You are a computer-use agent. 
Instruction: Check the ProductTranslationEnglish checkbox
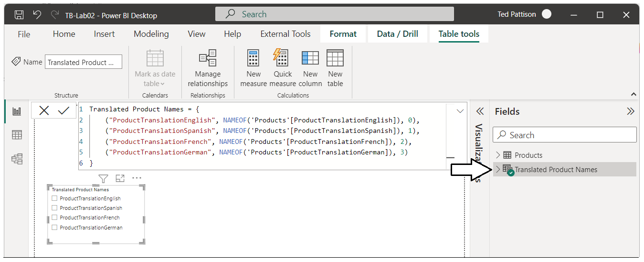click(x=54, y=198)
